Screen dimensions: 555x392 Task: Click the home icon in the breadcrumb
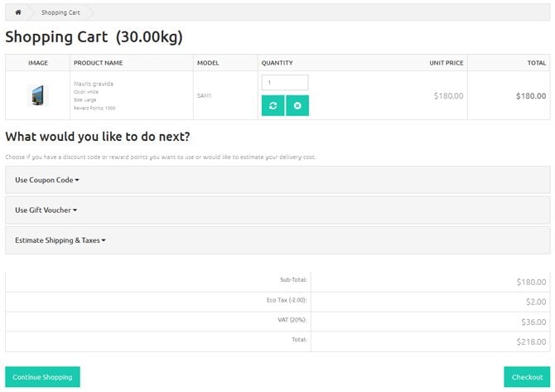point(17,12)
